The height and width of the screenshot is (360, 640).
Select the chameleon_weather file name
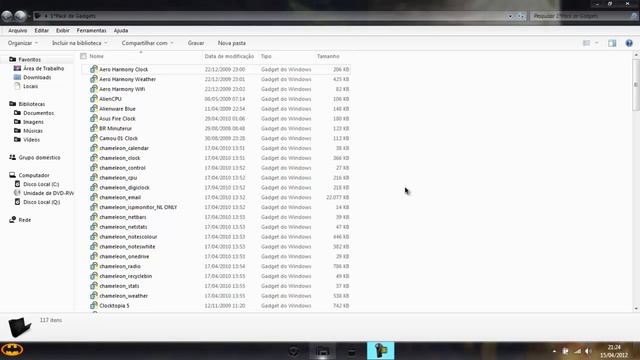click(x=124, y=296)
